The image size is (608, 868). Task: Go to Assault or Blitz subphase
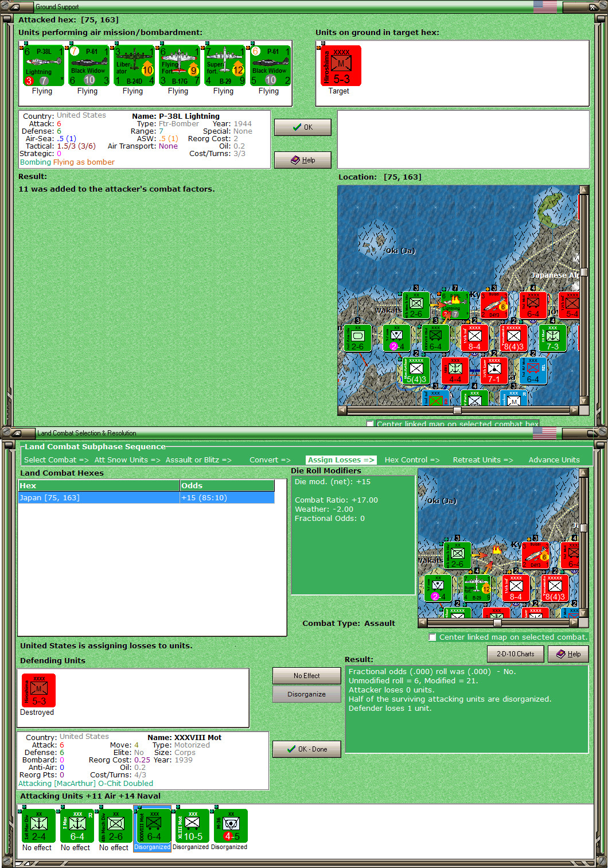pos(198,460)
